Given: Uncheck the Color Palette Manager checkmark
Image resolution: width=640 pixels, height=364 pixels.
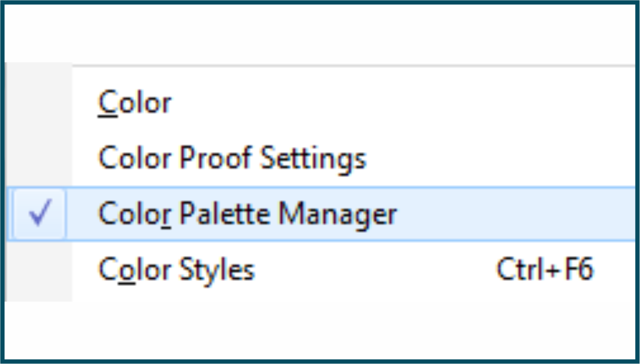Looking at the screenshot, I should 39,214.
